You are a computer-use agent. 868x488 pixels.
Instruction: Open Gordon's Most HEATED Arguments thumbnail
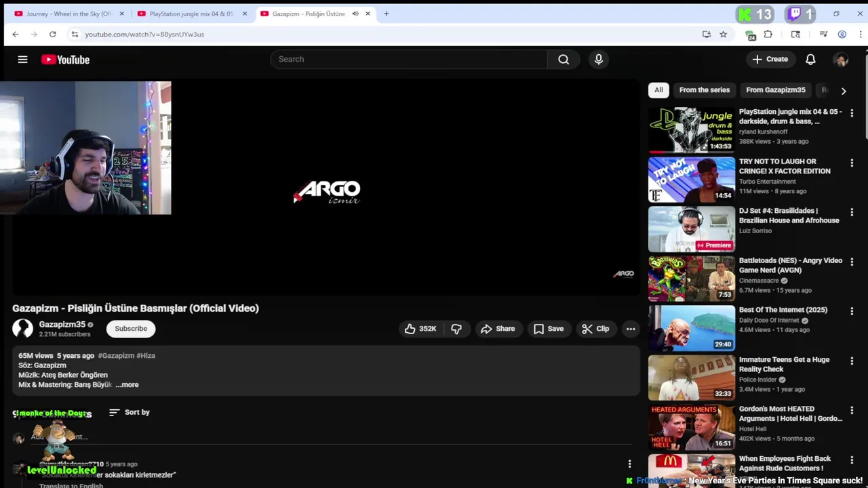pos(691,427)
